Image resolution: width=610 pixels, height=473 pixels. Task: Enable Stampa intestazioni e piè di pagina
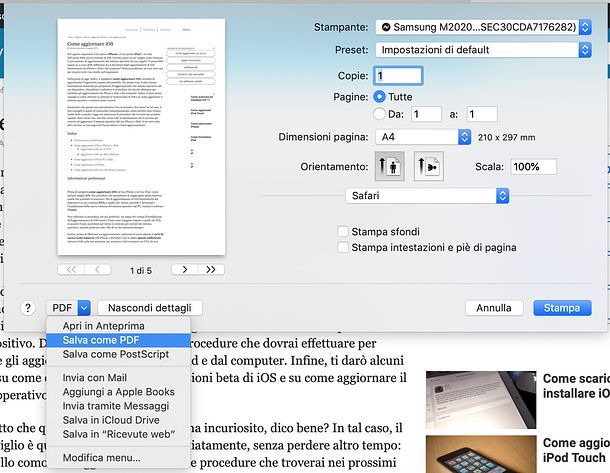click(x=343, y=247)
